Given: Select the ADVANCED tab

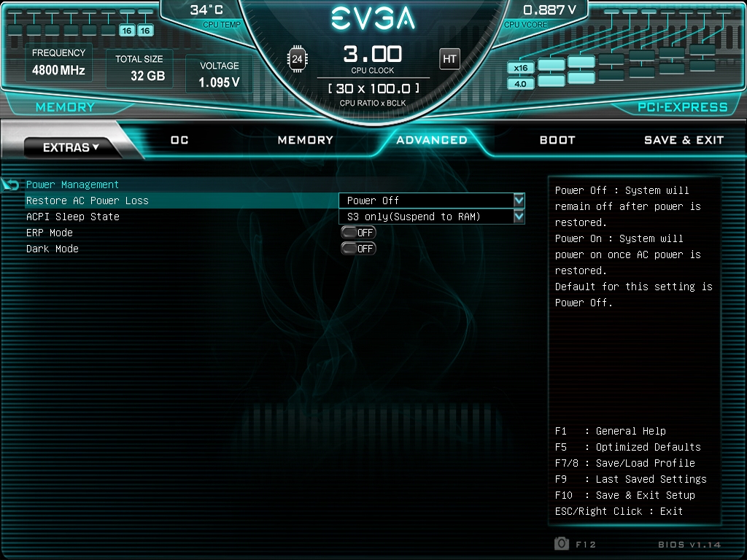Looking at the screenshot, I should coord(432,140).
